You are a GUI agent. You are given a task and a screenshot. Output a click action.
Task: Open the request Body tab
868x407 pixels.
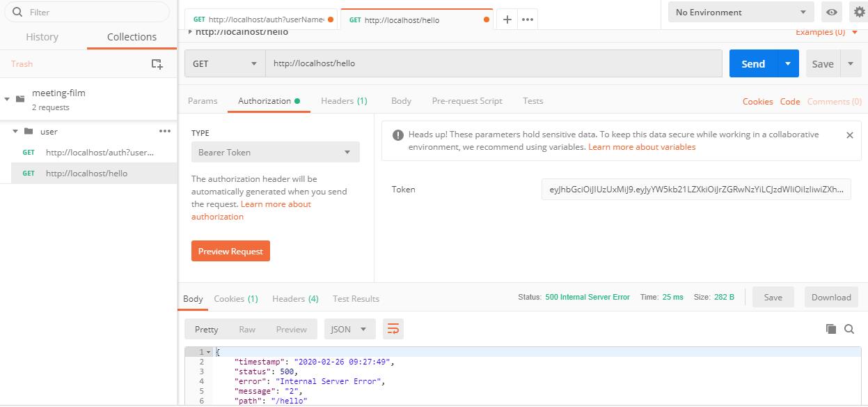401,101
